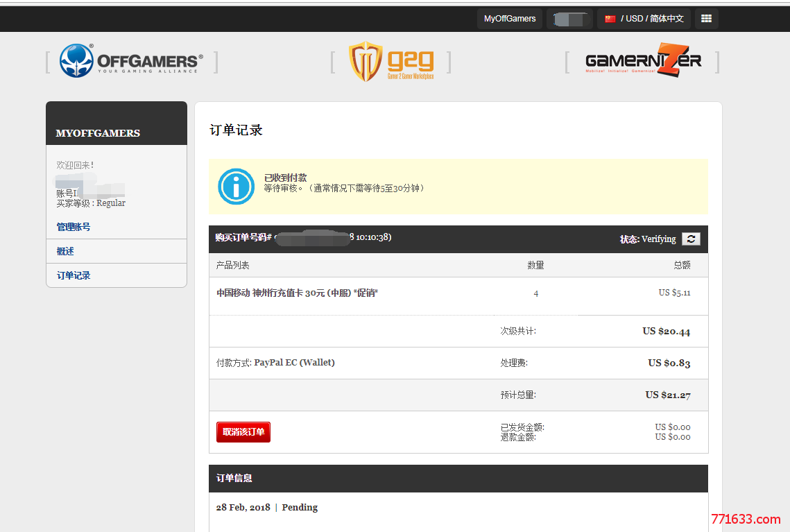Screen dimensions: 790x532
Task: Click the 状态: Verifying status label
Action: [648, 239]
